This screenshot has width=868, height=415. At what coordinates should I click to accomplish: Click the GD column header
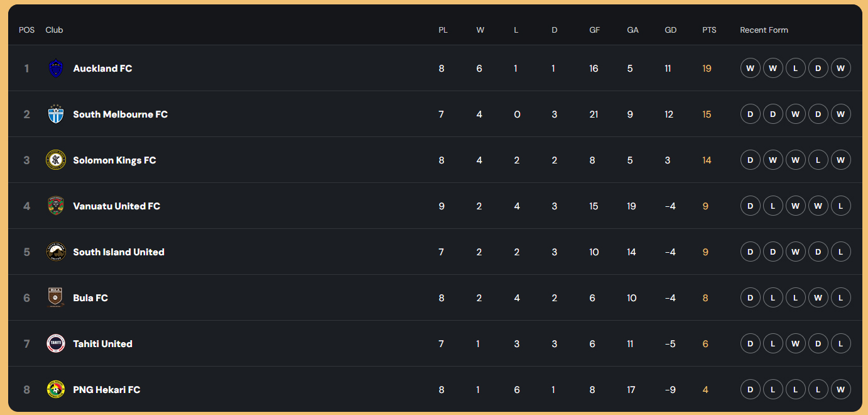[670, 30]
